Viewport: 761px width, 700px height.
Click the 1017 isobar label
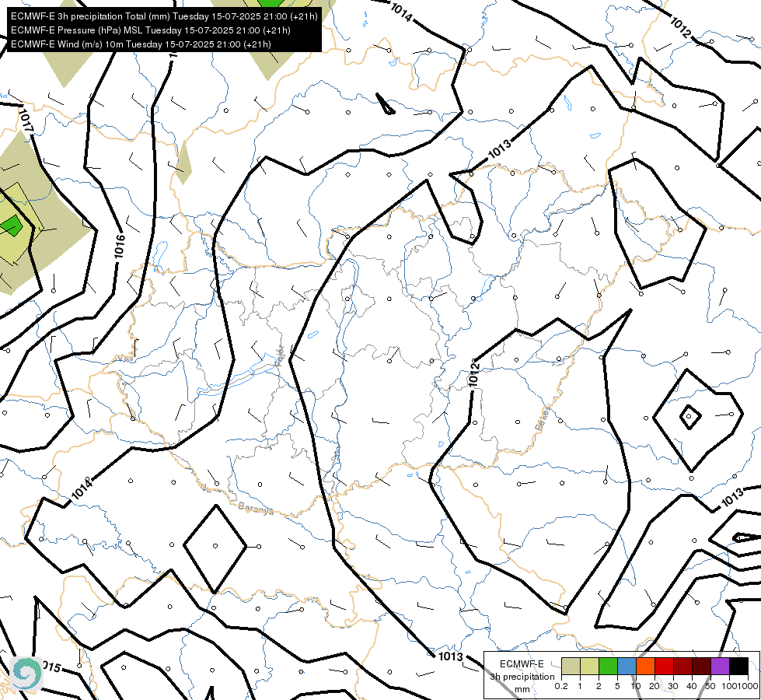pyautogui.click(x=25, y=120)
